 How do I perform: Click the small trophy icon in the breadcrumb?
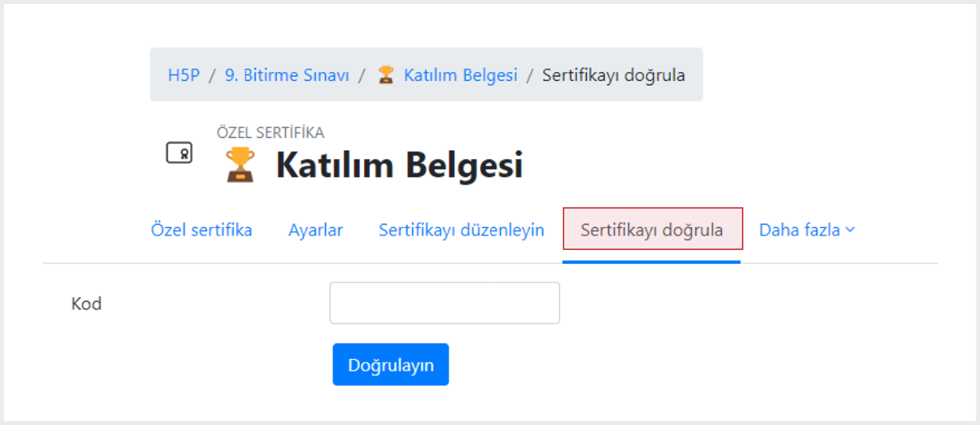(x=386, y=75)
